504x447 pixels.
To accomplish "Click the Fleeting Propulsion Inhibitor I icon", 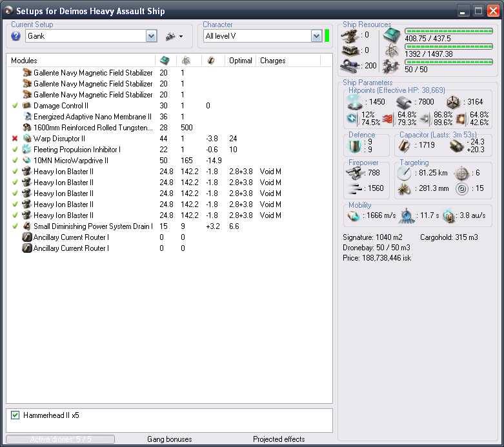I will point(27,150).
